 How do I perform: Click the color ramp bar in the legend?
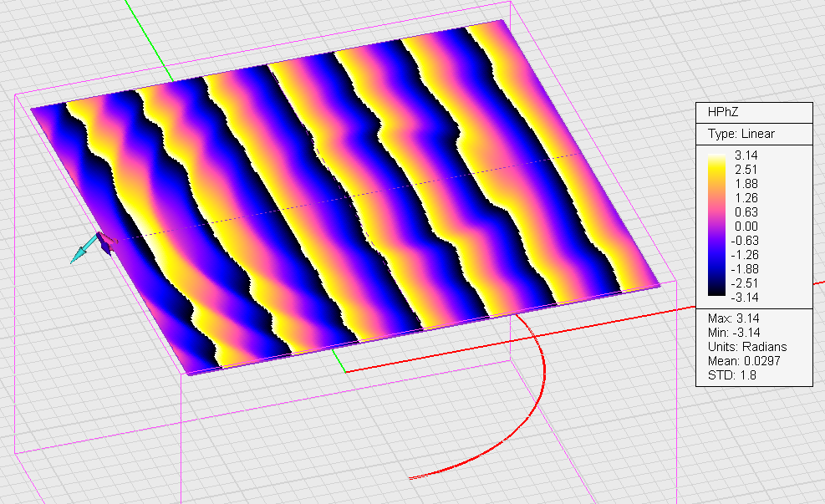tap(716, 225)
